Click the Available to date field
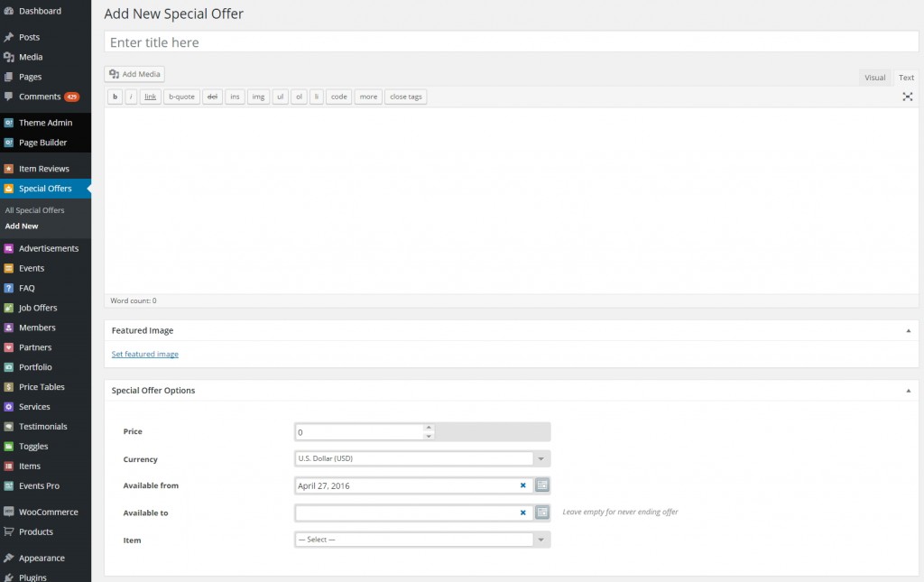The height and width of the screenshot is (582, 924). pos(413,513)
